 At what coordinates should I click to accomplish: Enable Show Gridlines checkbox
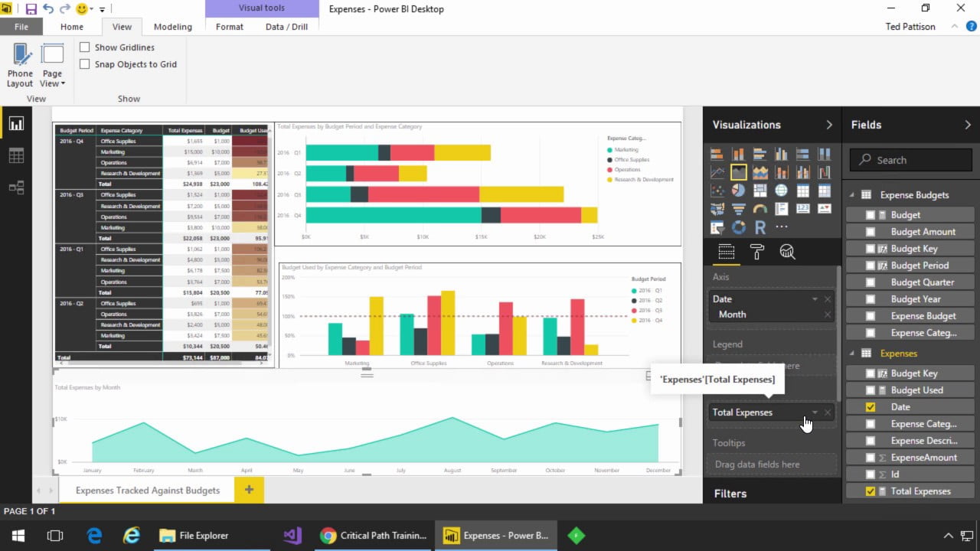point(85,47)
